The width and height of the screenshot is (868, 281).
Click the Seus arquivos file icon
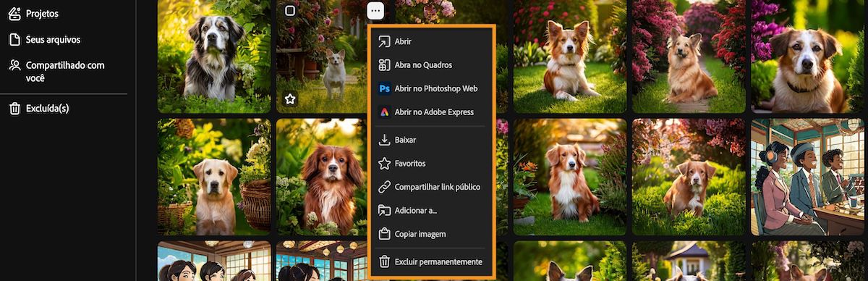(14, 40)
